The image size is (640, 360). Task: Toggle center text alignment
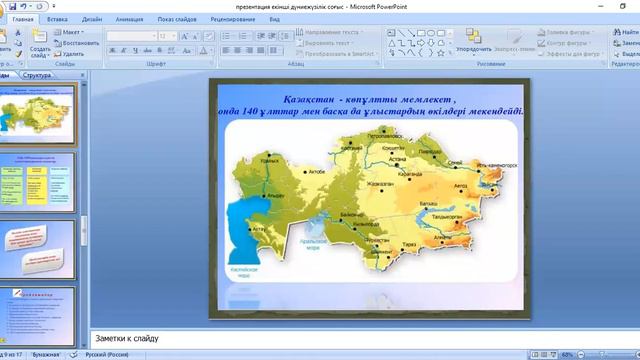[x=238, y=50]
